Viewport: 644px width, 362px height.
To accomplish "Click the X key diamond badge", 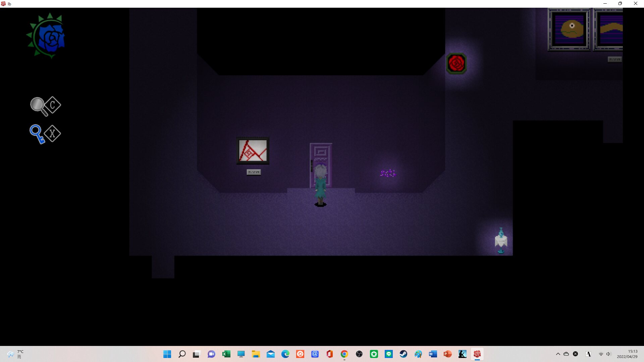I will 52,134.
